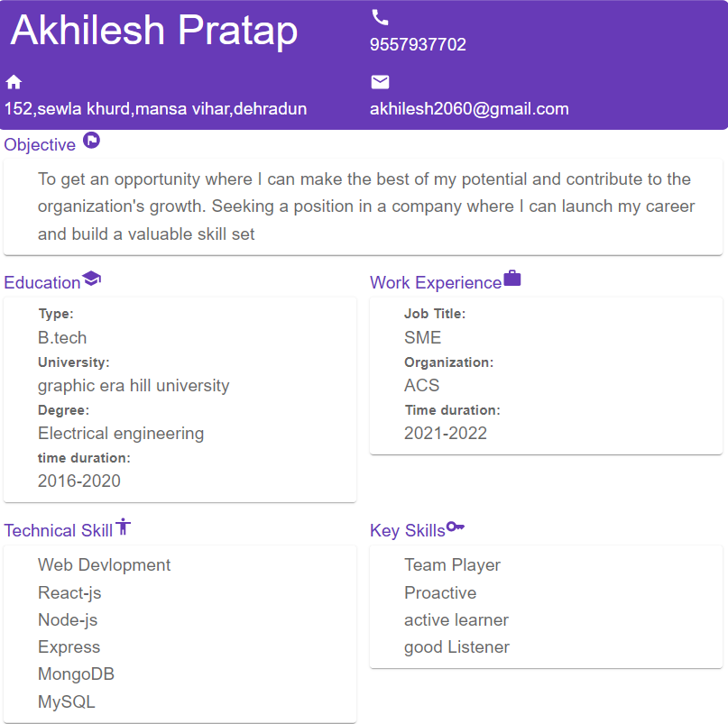Click the phone icon above the number
Image resolution: width=728 pixels, height=724 pixels.
coord(380,18)
